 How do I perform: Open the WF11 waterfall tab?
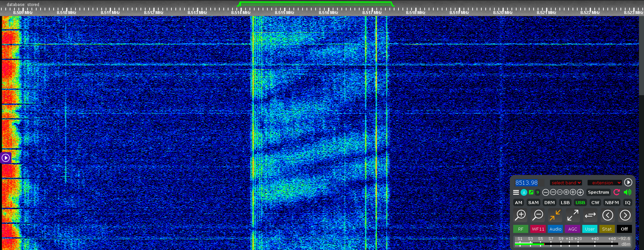pyautogui.click(x=538, y=229)
